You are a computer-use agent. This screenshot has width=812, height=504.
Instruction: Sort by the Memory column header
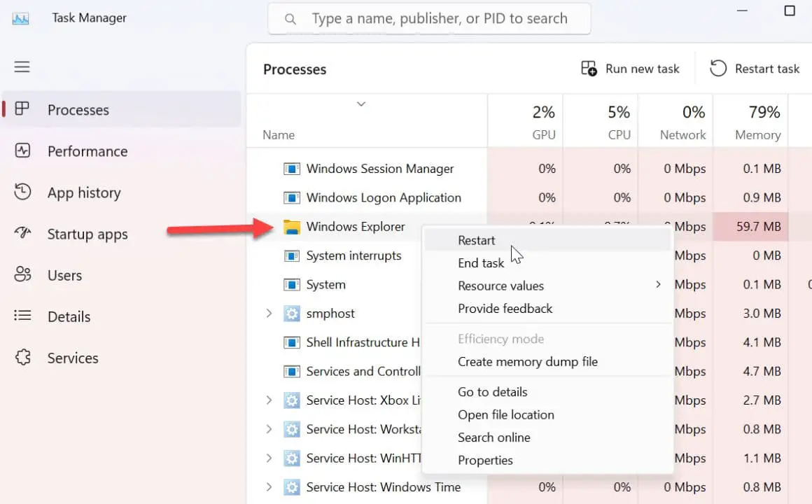click(x=750, y=121)
